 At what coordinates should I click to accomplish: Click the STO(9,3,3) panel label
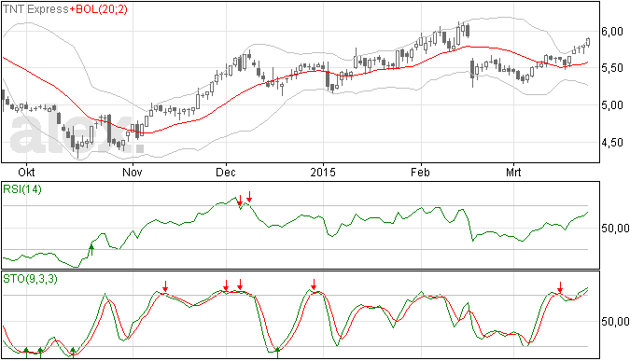tap(30, 279)
